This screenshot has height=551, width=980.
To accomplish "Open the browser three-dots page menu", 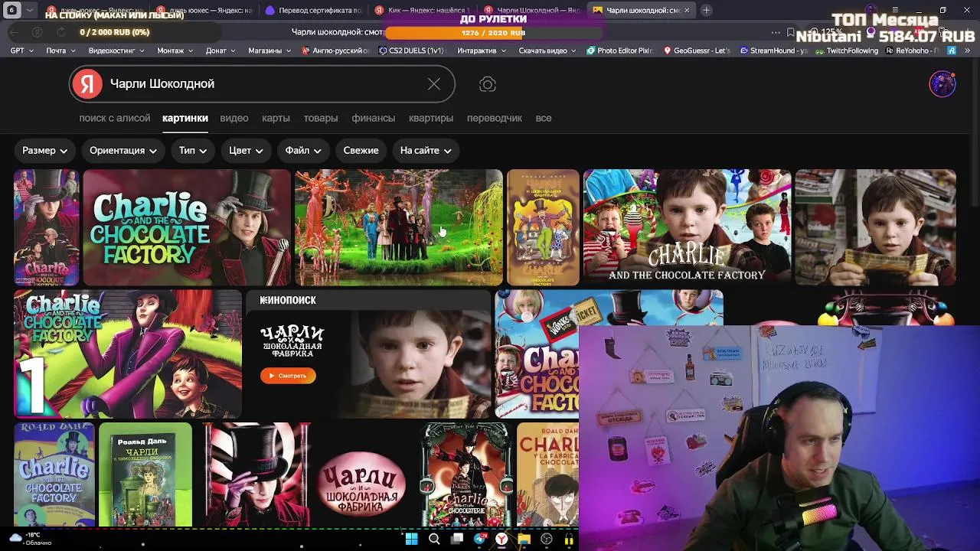I will click(776, 32).
